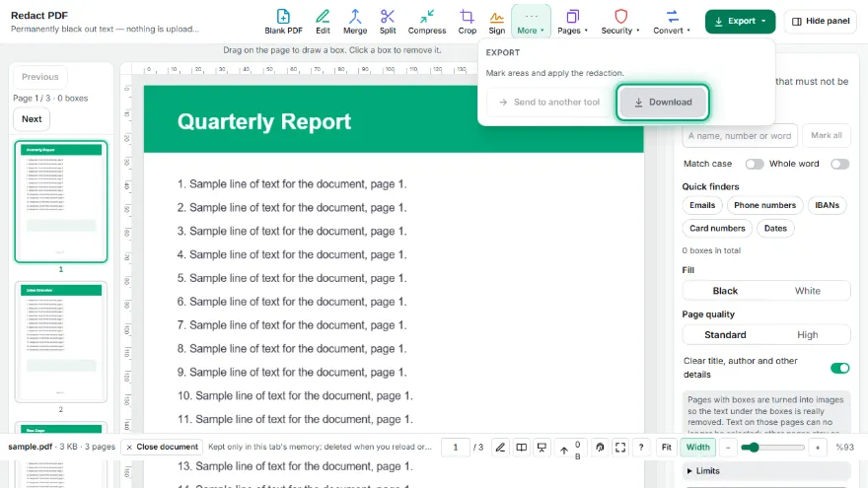Viewport: 868px width, 488px height.
Task: Click the pen annotate icon
Action: [x=500, y=447]
